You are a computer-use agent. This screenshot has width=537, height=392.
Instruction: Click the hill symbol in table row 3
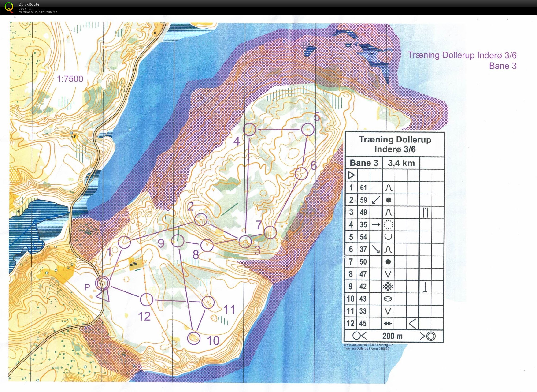[388, 212]
